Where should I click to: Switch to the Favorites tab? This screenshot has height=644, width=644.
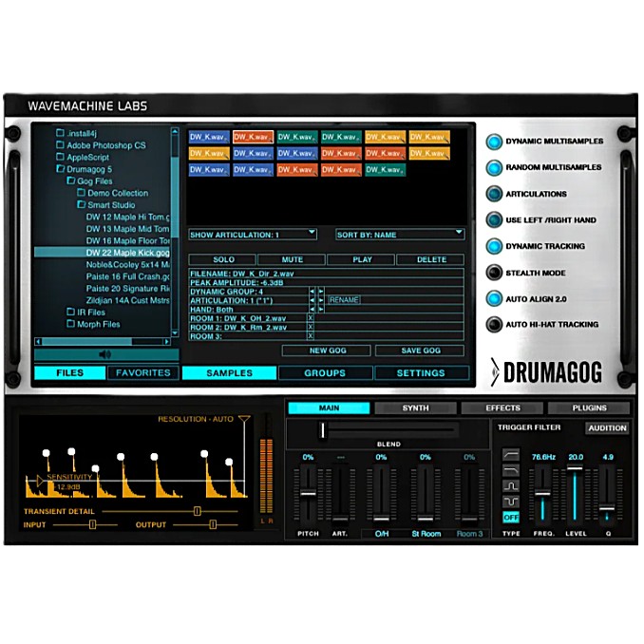point(142,372)
